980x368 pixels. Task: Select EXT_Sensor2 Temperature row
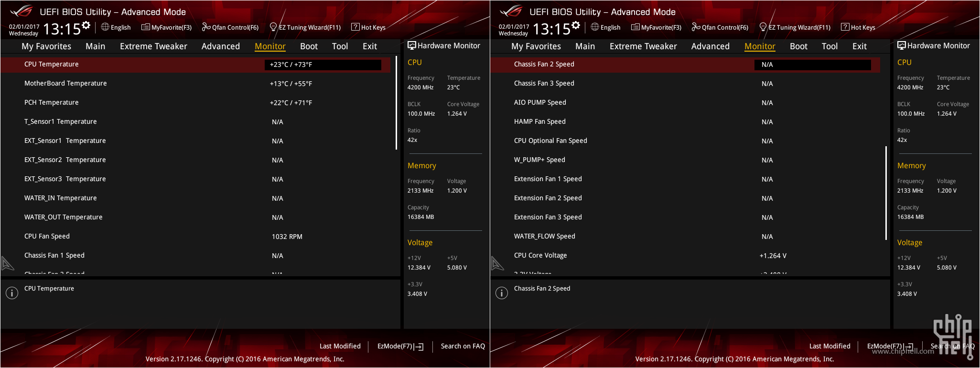pyautogui.click(x=196, y=160)
